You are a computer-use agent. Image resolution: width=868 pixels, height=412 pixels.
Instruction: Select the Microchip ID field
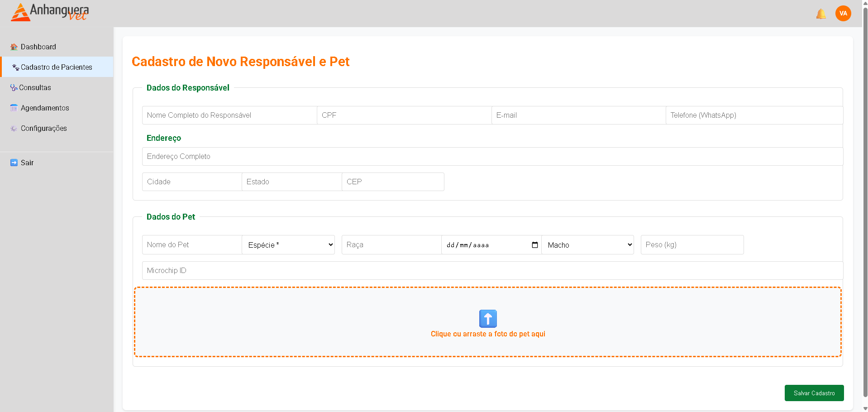[492, 271]
